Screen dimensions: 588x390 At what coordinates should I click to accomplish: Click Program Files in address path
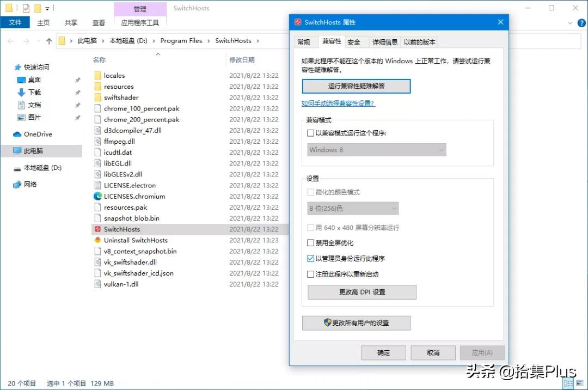click(181, 41)
